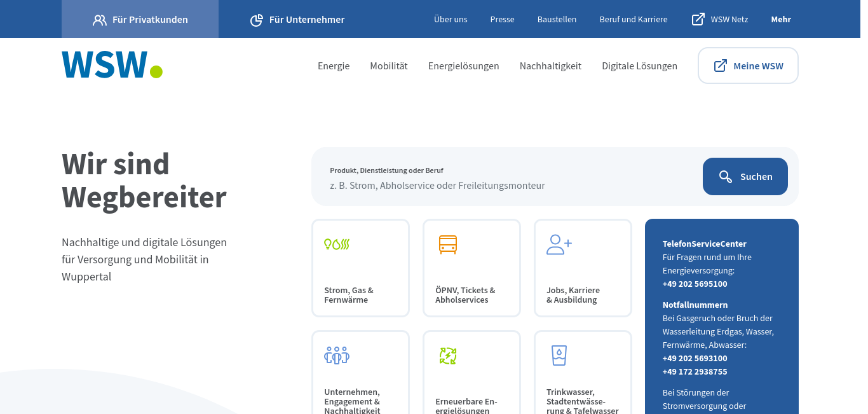This screenshot has width=868, height=414.
Task: Click the orange bus icon
Action: pyautogui.click(x=448, y=244)
